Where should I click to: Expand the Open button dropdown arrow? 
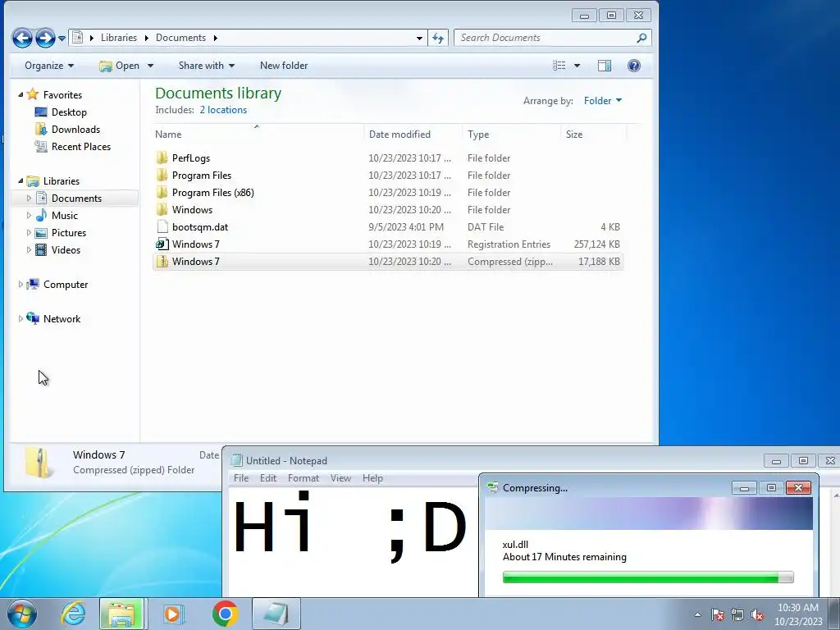151,66
